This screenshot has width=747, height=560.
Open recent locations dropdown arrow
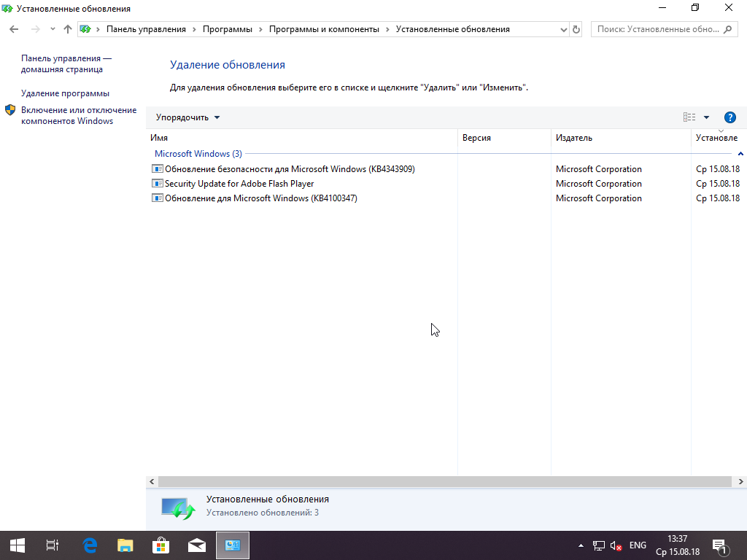pos(53,29)
